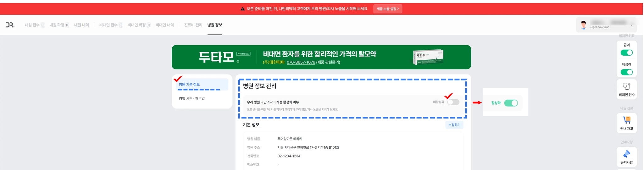Select 병원 기본 정보 in the sidebar
The width and height of the screenshot is (644, 170).
point(202,84)
